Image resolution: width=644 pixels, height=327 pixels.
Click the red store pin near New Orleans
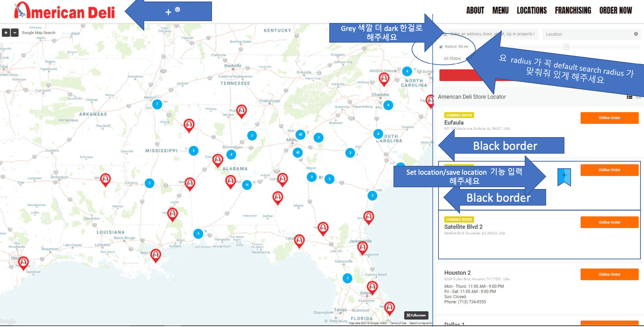(x=156, y=255)
